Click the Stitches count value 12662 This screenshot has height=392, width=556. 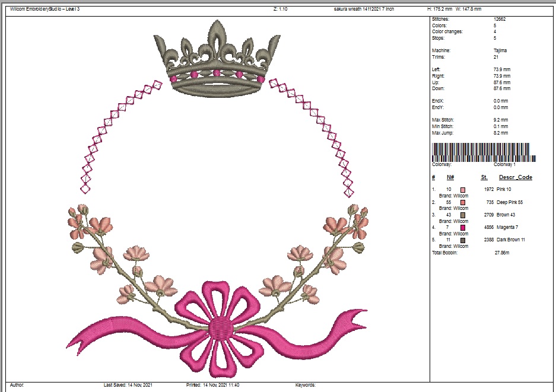pos(500,20)
